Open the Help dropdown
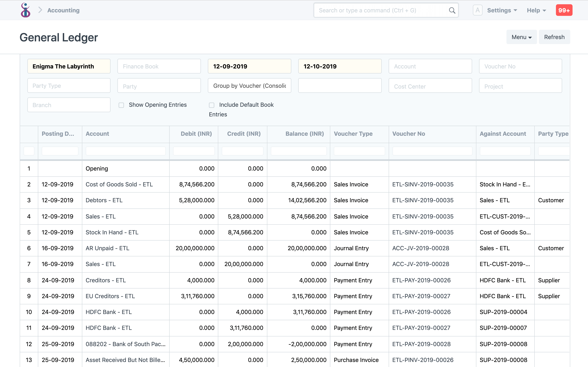The image size is (588, 367). tap(536, 10)
